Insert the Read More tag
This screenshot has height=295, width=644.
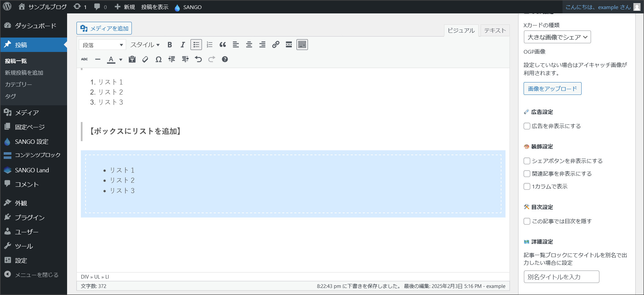click(289, 45)
